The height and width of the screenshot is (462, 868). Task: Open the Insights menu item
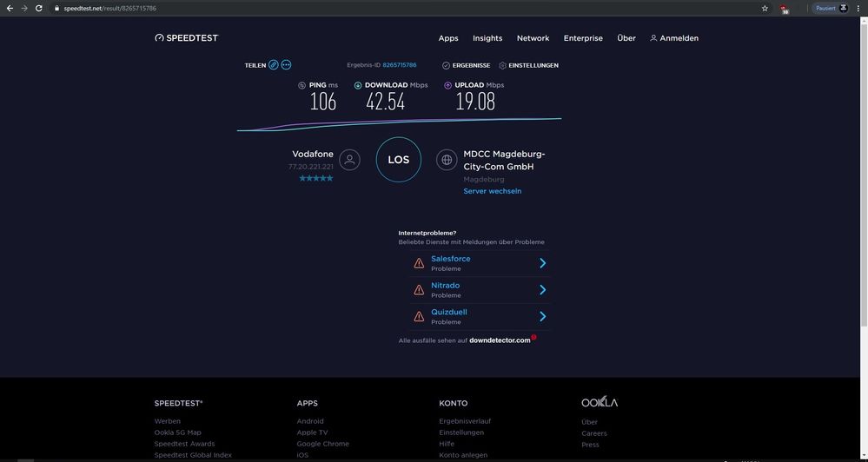(487, 38)
